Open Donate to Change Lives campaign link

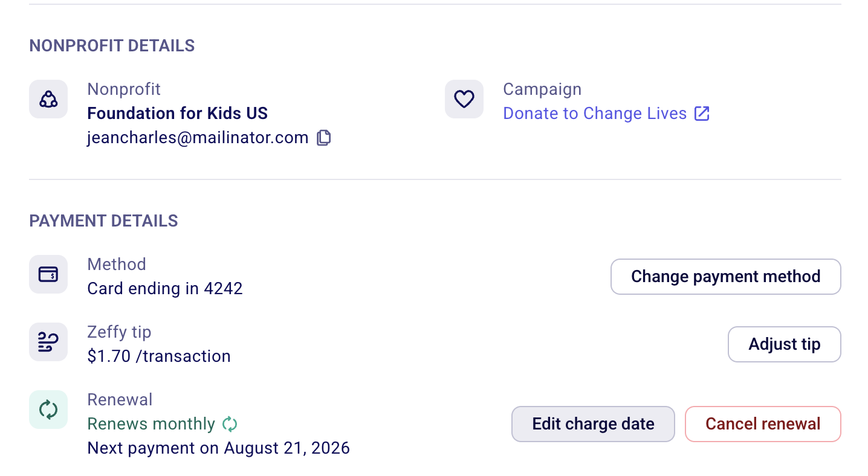point(595,114)
